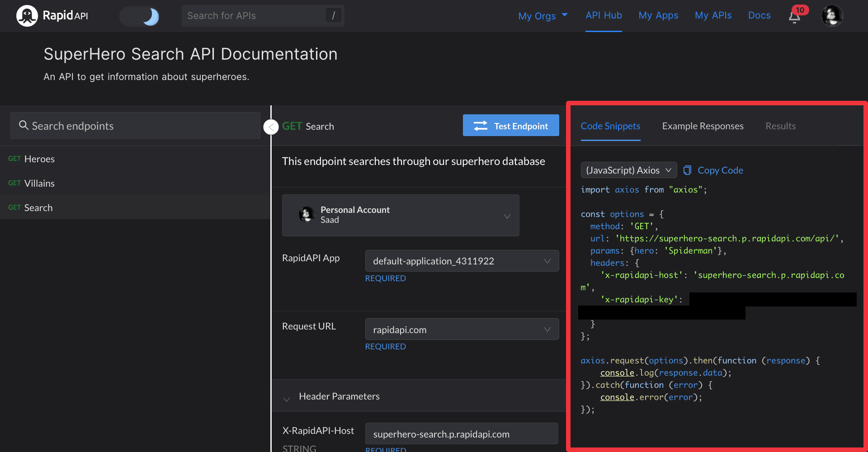
Task: Open notifications bell icon
Action: tap(795, 17)
